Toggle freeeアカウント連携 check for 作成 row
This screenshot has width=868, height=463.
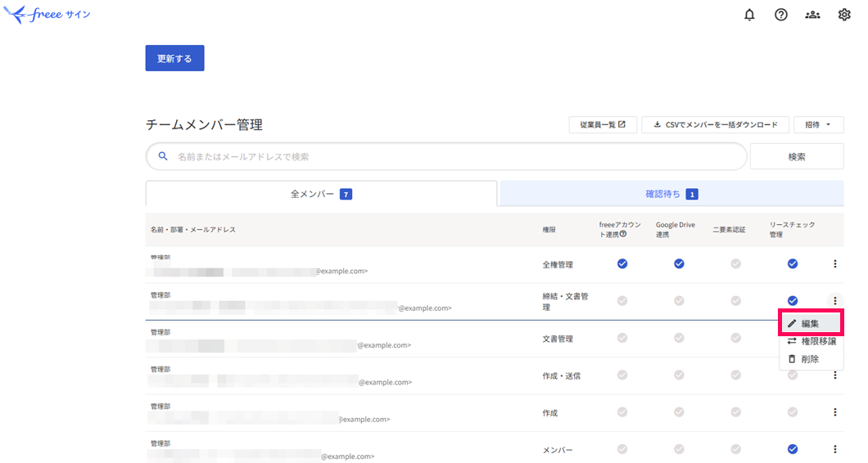(622, 412)
